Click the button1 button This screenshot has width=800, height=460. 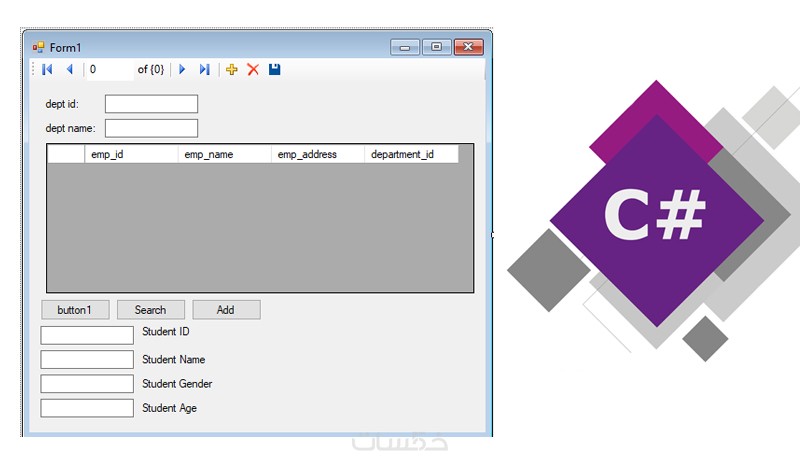tap(75, 310)
